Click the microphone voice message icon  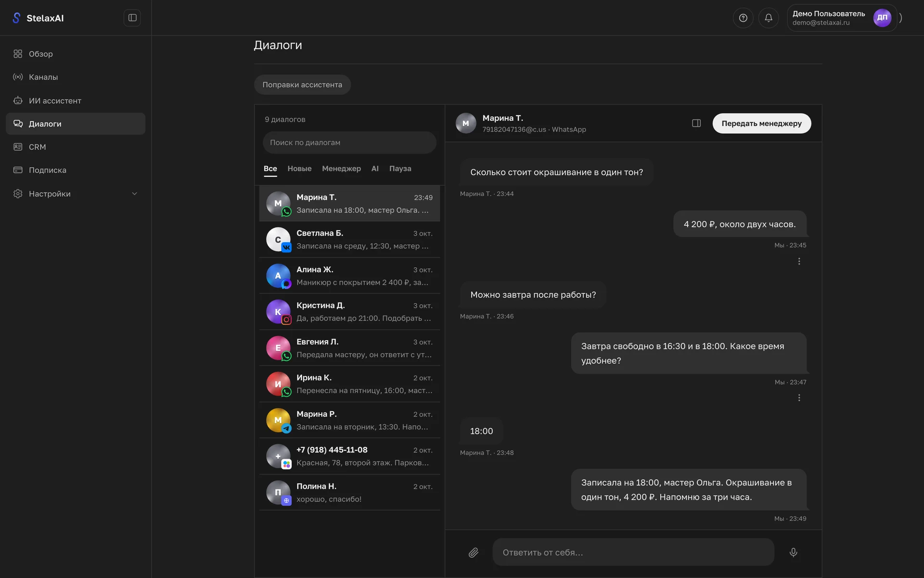click(794, 552)
